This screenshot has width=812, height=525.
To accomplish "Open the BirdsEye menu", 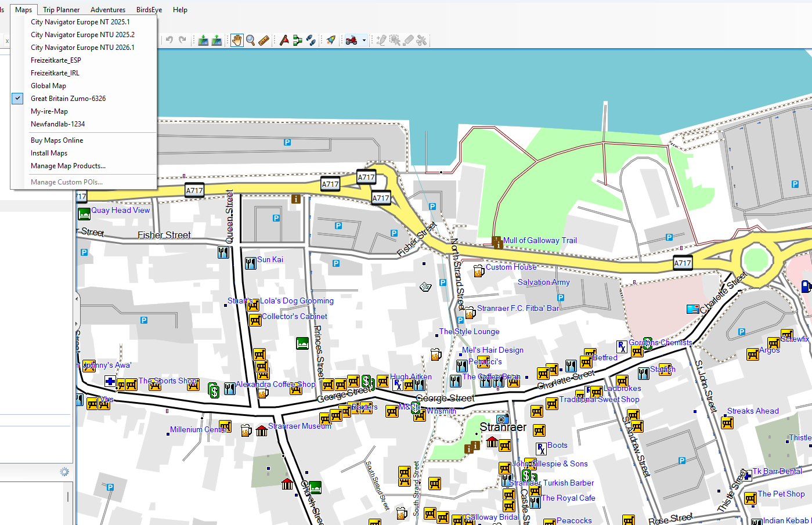I will point(149,10).
